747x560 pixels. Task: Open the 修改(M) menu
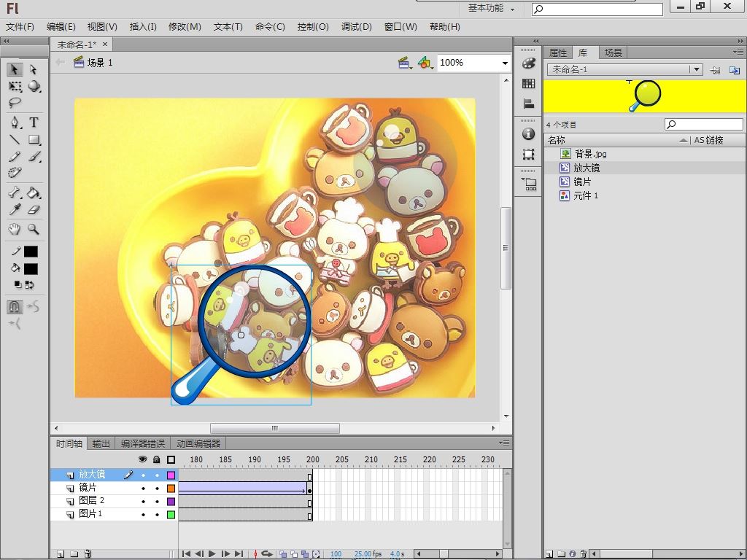click(185, 27)
